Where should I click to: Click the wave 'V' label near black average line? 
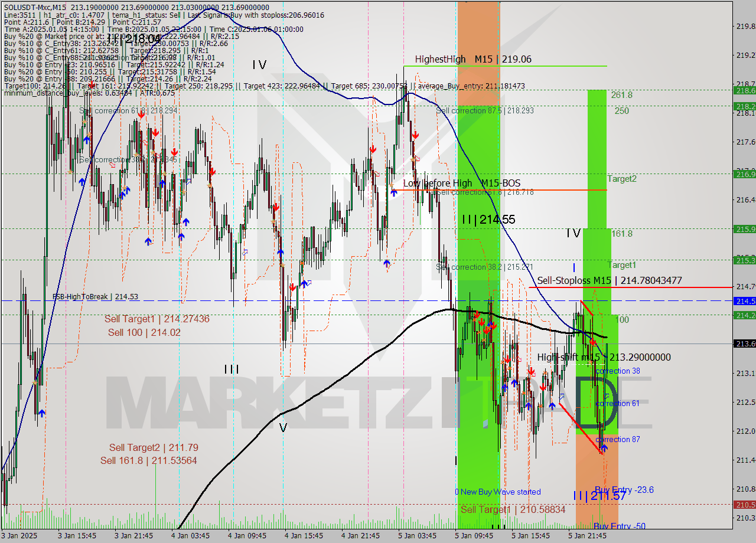(283, 428)
